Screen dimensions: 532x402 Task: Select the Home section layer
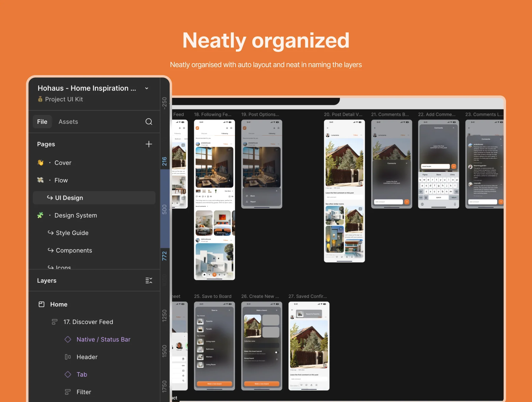(x=94, y=304)
